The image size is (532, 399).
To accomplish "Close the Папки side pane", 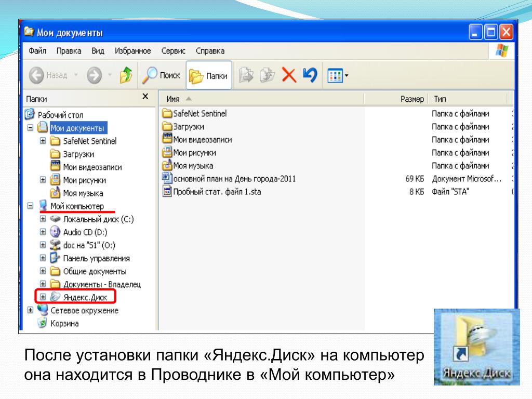I will [145, 97].
